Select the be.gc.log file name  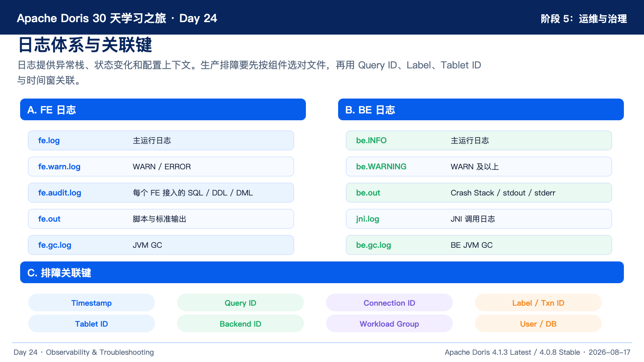tap(374, 245)
